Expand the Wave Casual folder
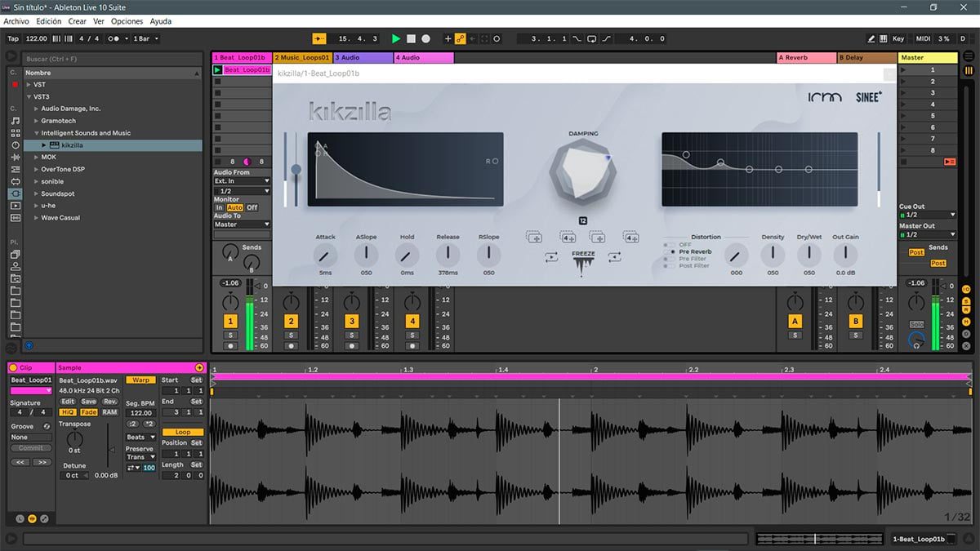 click(36, 218)
